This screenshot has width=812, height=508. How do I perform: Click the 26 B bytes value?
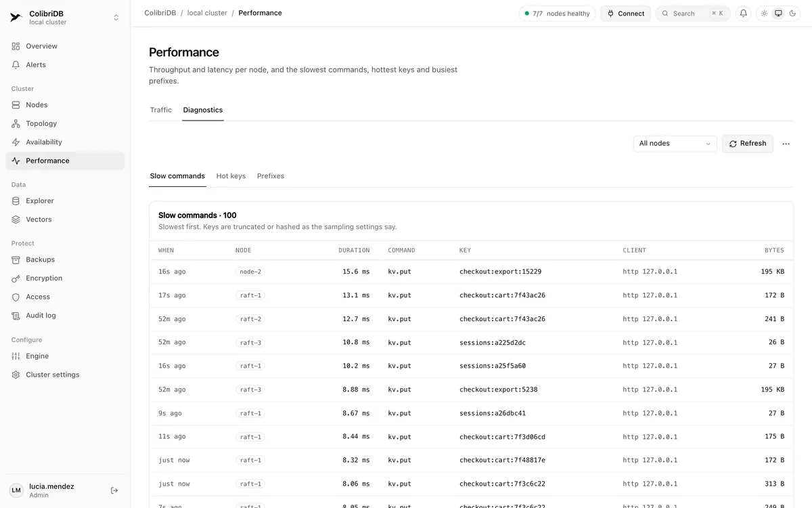click(x=776, y=343)
